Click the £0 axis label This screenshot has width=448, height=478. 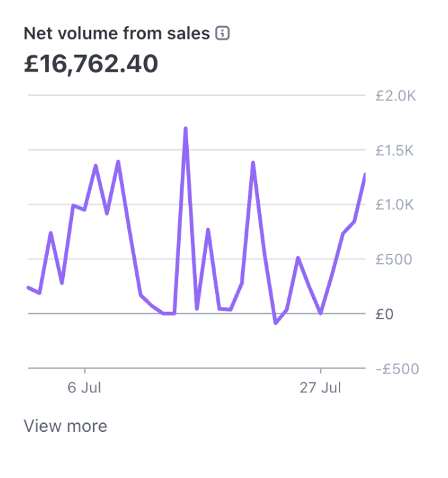(x=384, y=314)
